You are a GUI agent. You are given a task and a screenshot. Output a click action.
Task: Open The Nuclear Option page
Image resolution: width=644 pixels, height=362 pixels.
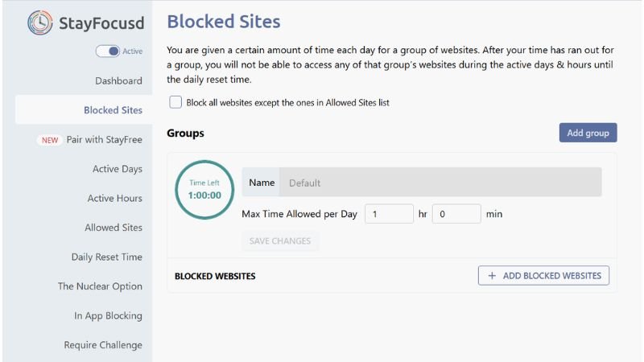coord(100,286)
